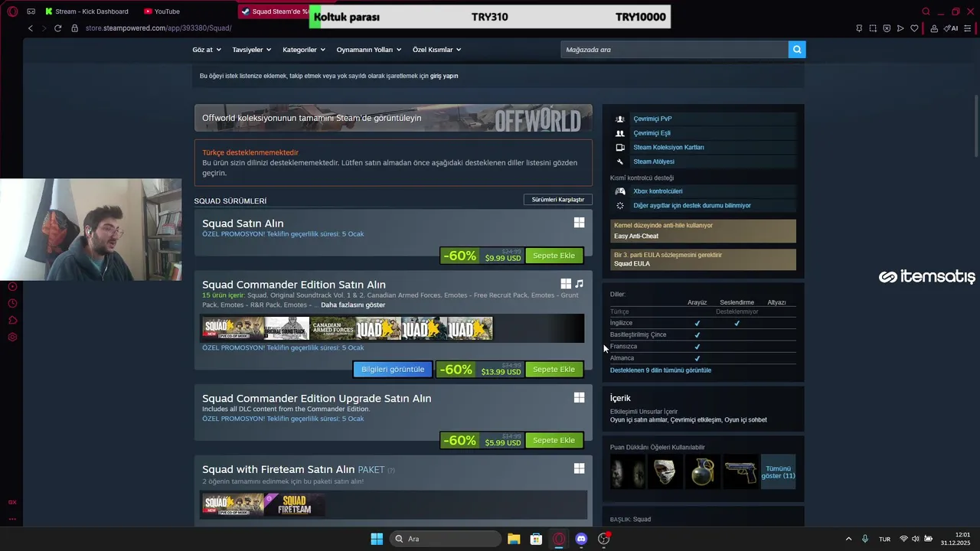Go back with the browser back arrow
This screenshot has height=551, width=980.
(31, 28)
